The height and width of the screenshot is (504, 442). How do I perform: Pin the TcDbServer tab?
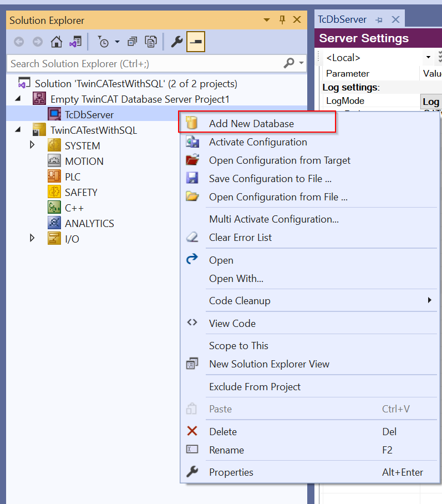(379, 20)
